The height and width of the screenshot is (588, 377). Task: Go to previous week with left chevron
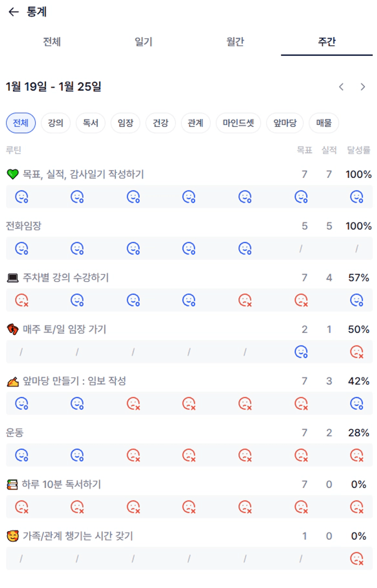coord(341,87)
